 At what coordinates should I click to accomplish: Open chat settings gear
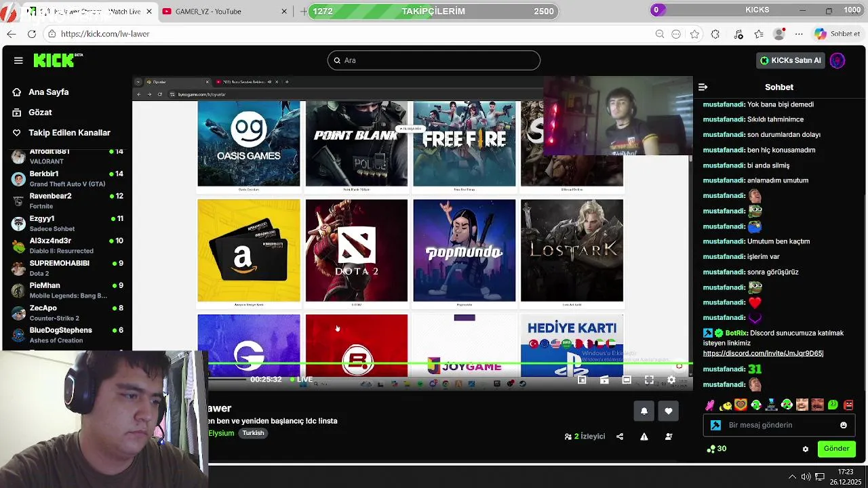(x=806, y=449)
